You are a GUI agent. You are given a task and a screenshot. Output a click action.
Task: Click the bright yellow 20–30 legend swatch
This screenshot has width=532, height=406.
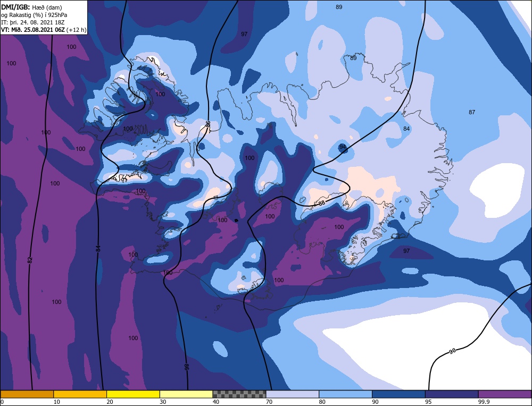pyautogui.click(x=133, y=394)
